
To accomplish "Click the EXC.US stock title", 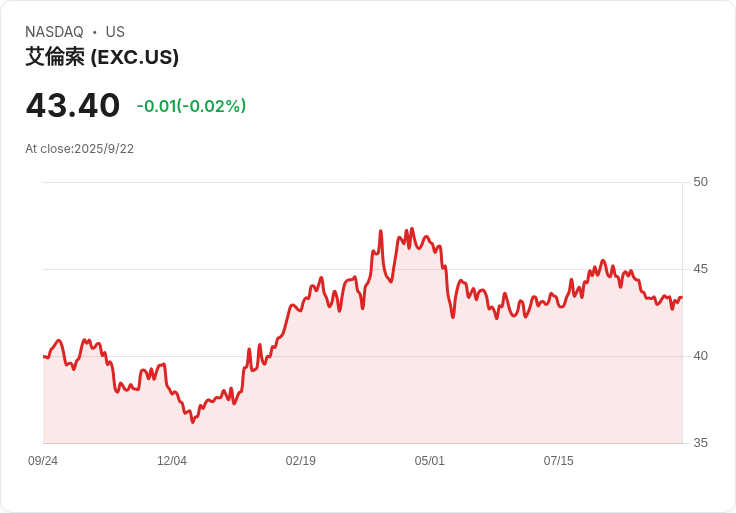I will (x=102, y=57).
